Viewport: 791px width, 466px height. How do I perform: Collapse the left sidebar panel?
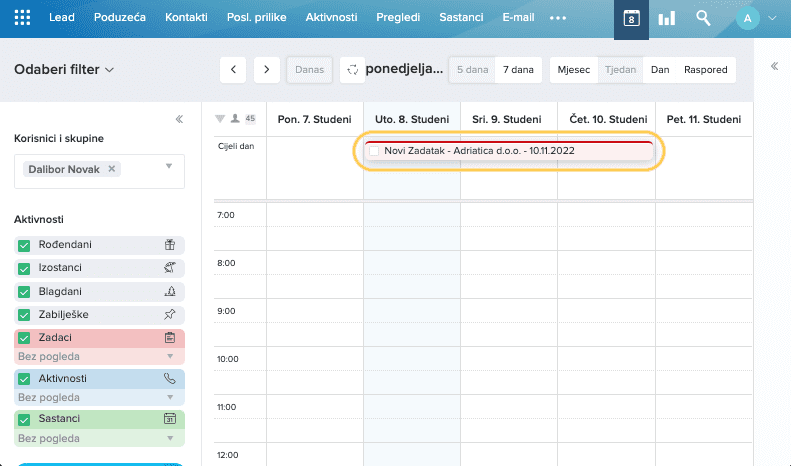[179, 119]
